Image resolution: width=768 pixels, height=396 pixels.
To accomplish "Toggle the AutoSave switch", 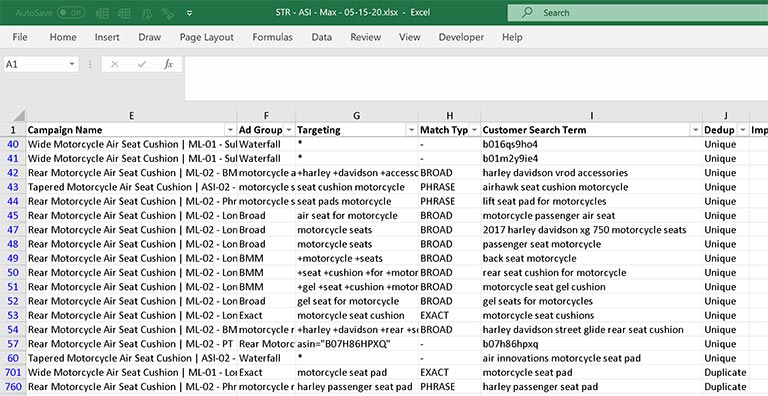I will [x=71, y=13].
